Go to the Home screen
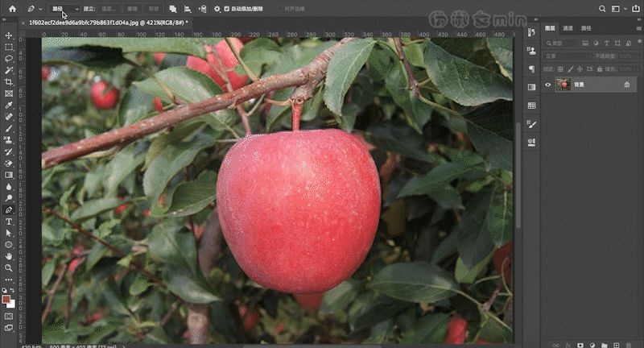 click(12, 9)
